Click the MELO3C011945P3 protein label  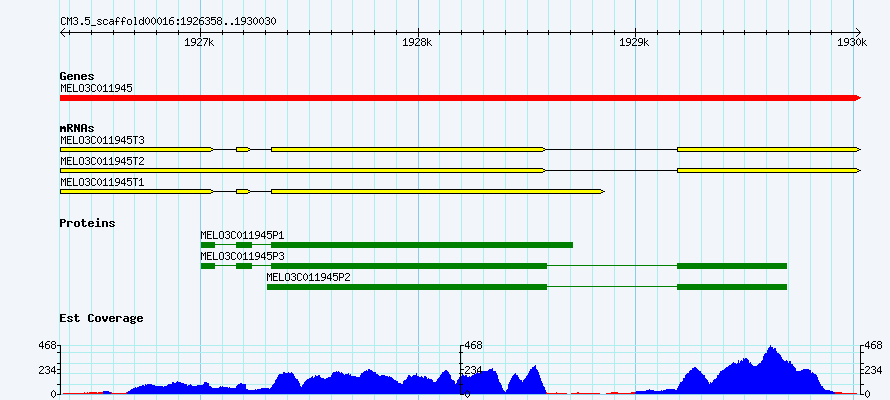[x=242, y=256]
